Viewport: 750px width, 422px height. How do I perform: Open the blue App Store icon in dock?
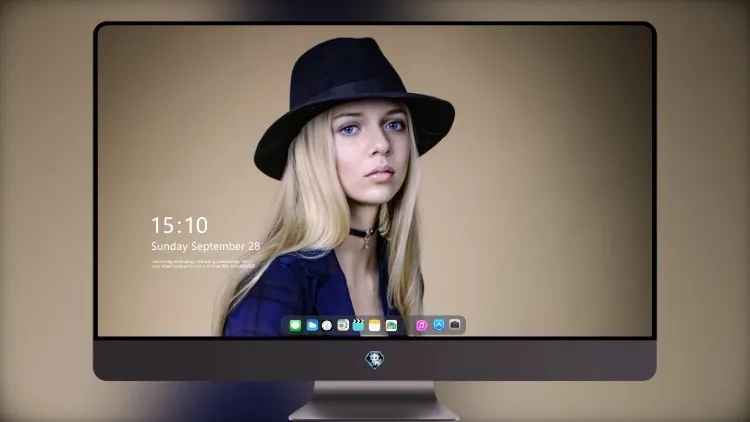coord(439,325)
